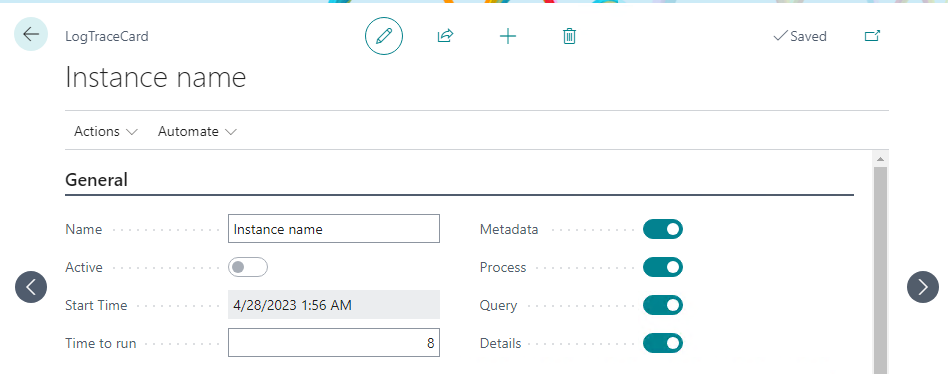
Task: Collapse the General section header
Action: (96, 179)
